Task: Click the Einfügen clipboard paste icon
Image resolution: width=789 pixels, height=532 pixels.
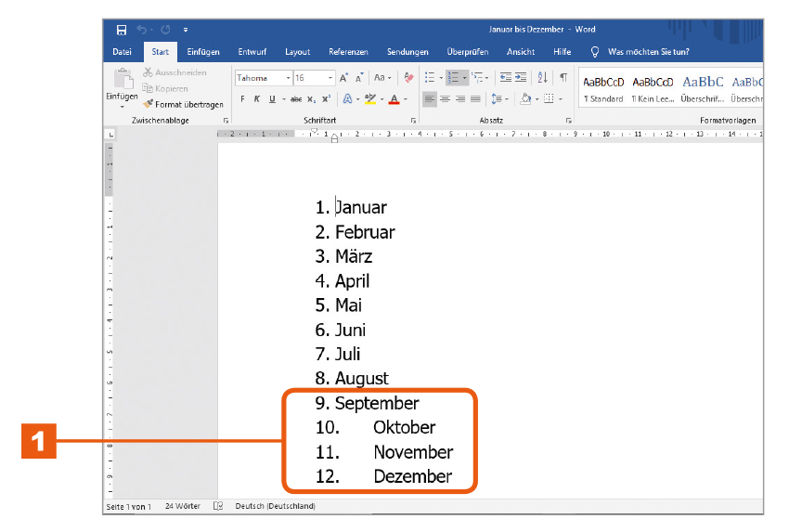Action: click(x=123, y=79)
